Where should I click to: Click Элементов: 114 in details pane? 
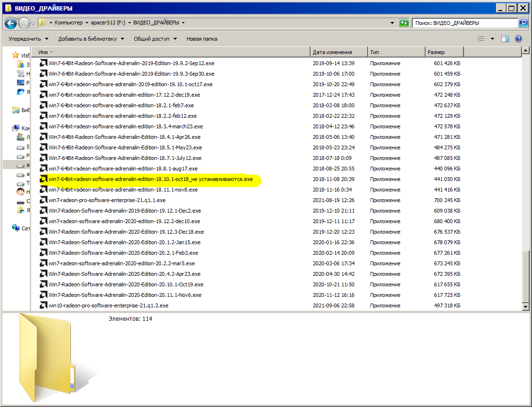pyautogui.click(x=130, y=318)
